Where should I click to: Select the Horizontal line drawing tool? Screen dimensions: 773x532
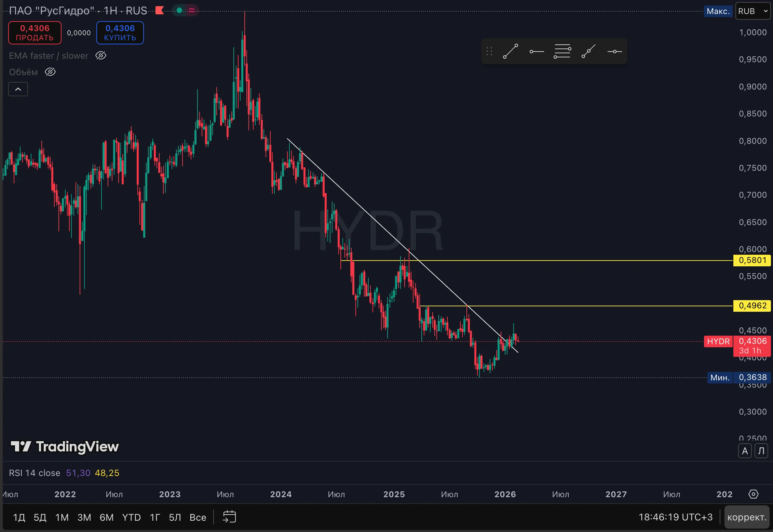point(614,52)
